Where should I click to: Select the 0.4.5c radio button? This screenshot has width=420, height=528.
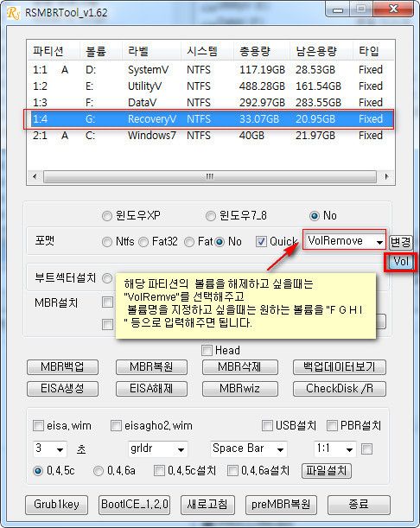(38, 470)
